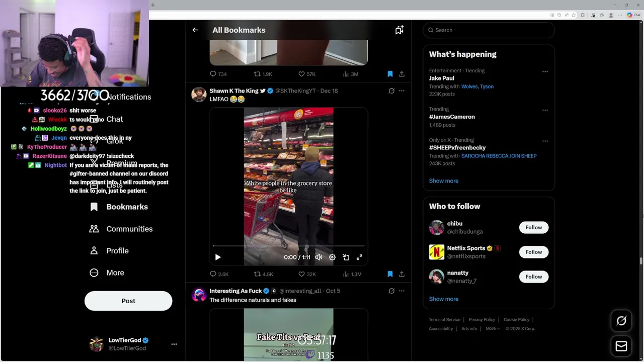Open LowTierGod account menu dots
The image size is (644, 362).
(174, 344)
